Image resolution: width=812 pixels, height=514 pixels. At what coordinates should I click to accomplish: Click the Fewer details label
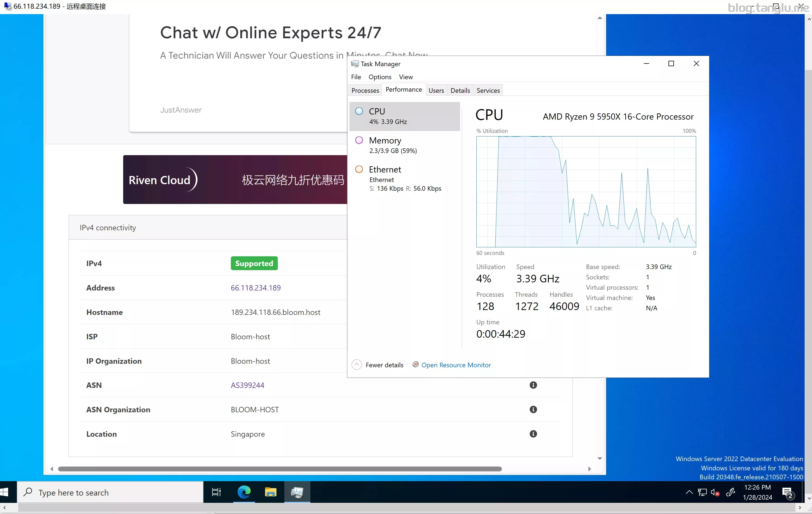(x=384, y=365)
